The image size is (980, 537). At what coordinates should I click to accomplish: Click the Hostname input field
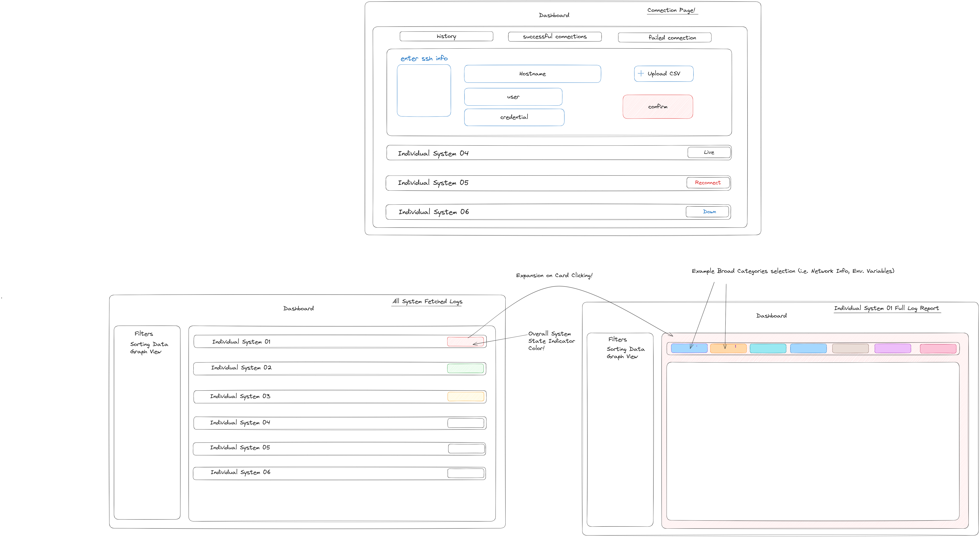point(532,74)
